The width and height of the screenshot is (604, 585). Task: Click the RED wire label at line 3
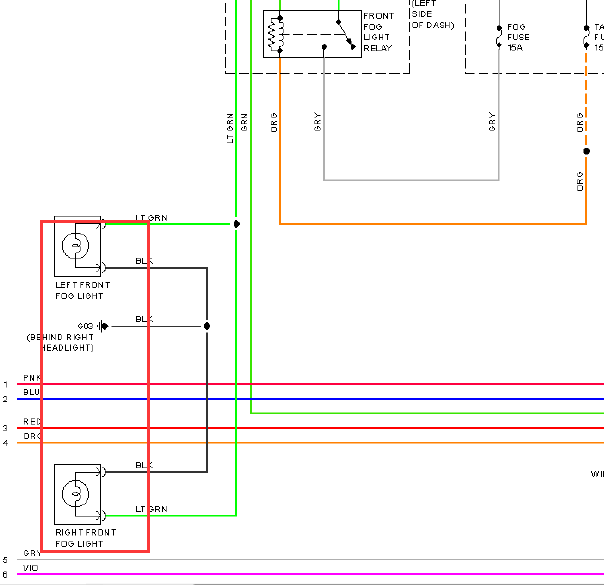32,422
